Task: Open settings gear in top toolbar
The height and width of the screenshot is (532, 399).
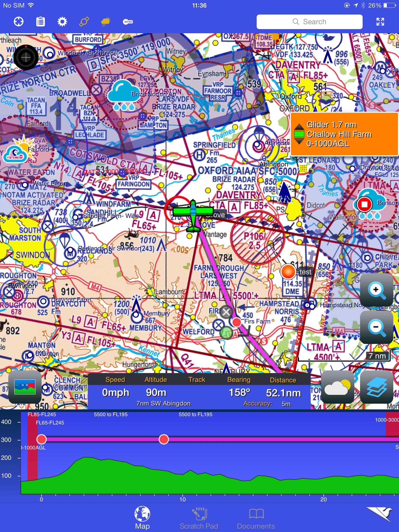Action: 62,22
